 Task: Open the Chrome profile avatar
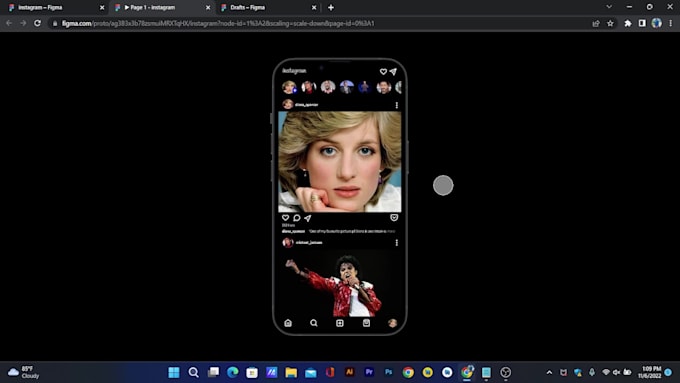tap(657, 23)
